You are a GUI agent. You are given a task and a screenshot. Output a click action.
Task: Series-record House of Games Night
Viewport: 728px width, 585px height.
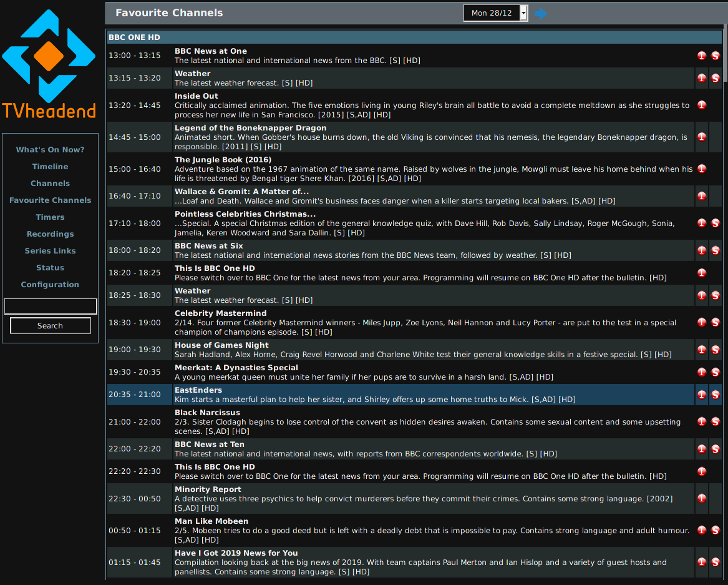click(x=716, y=350)
